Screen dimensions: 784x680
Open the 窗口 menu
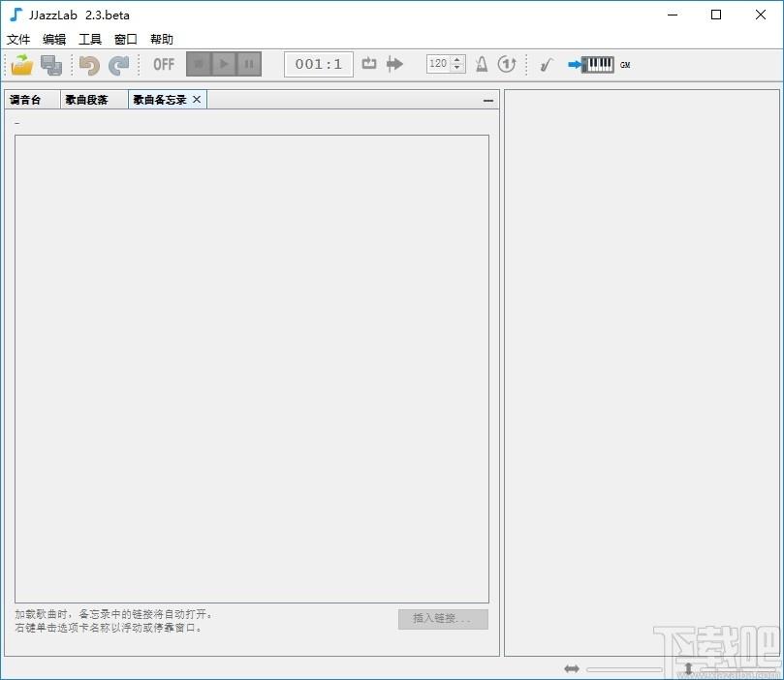pyautogui.click(x=126, y=39)
